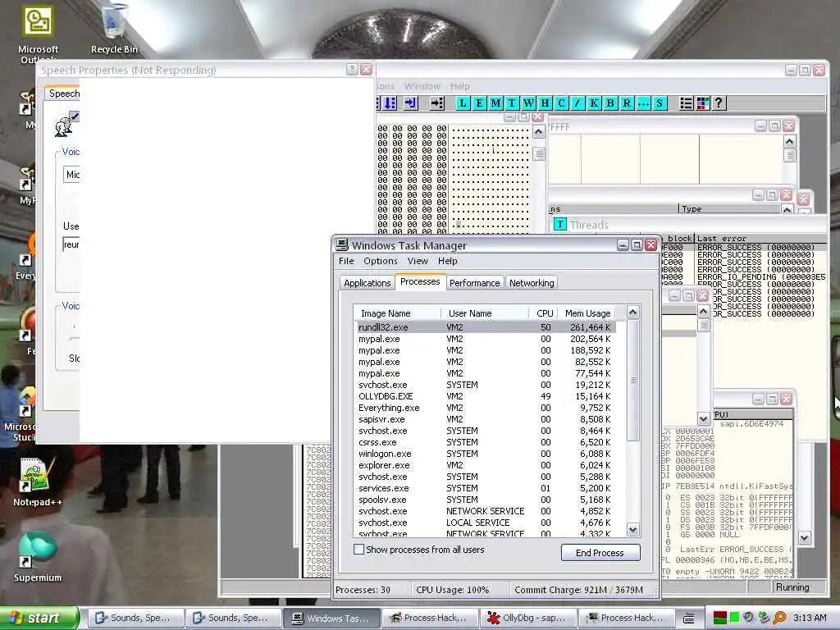840x630 pixels.
Task: Open Task Manager View menu
Action: (x=418, y=261)
